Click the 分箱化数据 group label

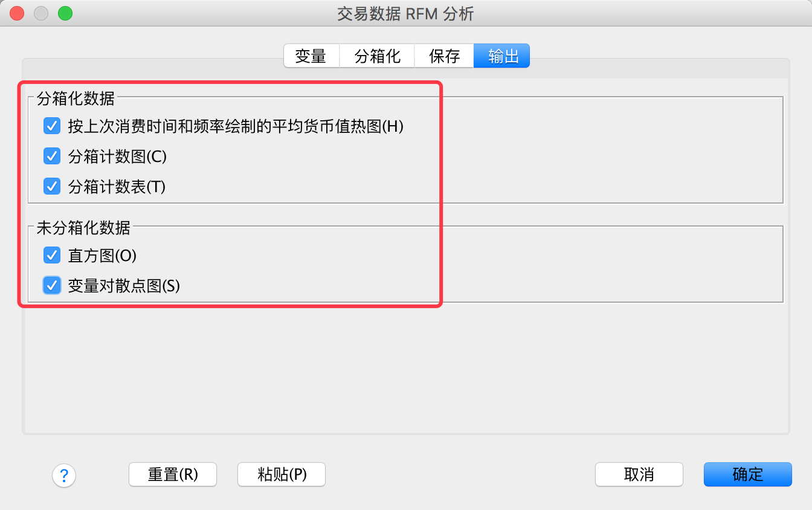tap(76, 98)
